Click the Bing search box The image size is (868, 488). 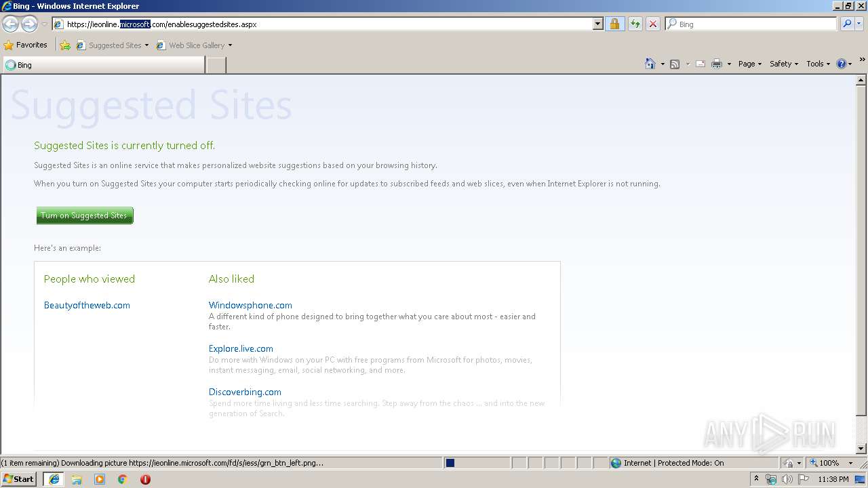pos(751,24)
